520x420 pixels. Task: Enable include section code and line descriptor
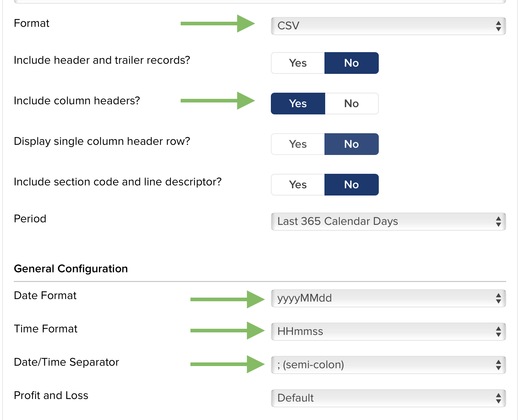coord(297,185)
